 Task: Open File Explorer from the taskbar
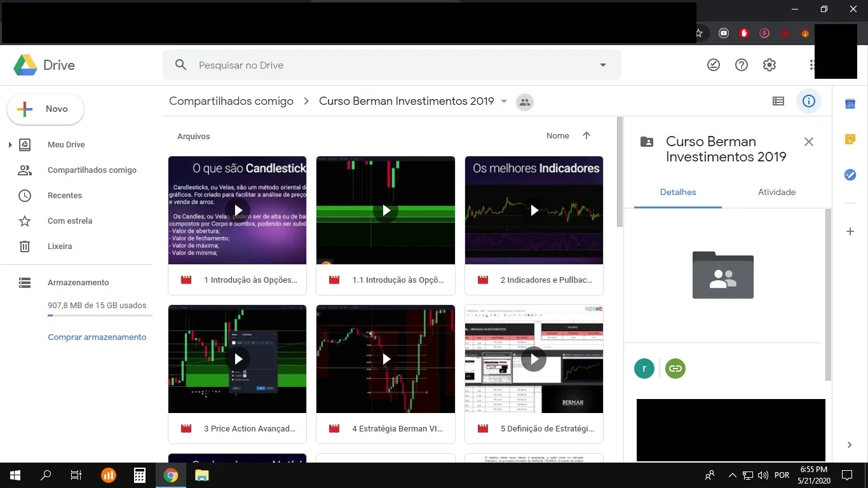201,475
